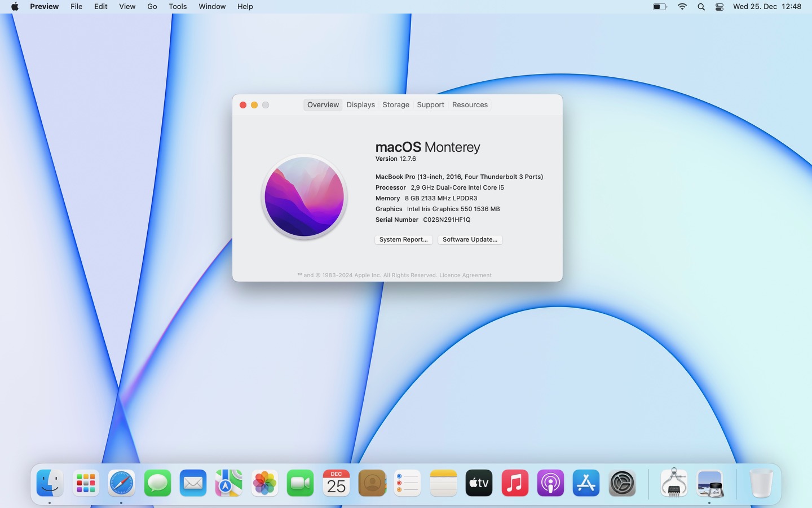Click the Version 12.7.6 text

click(x=396, y=159)
